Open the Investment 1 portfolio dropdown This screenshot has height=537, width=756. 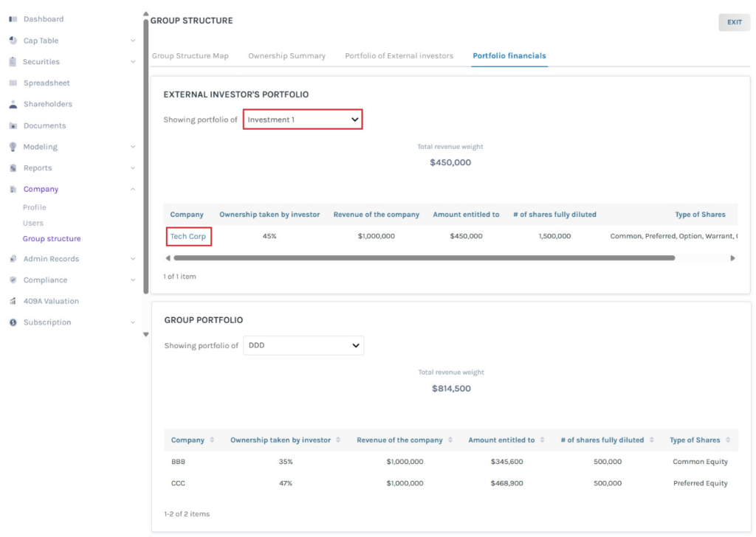point(303,119)
